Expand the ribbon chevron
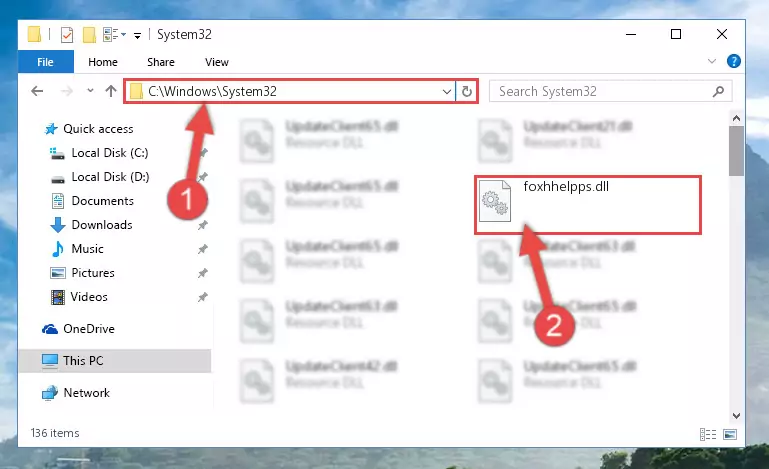 click(x=712, y=61)
